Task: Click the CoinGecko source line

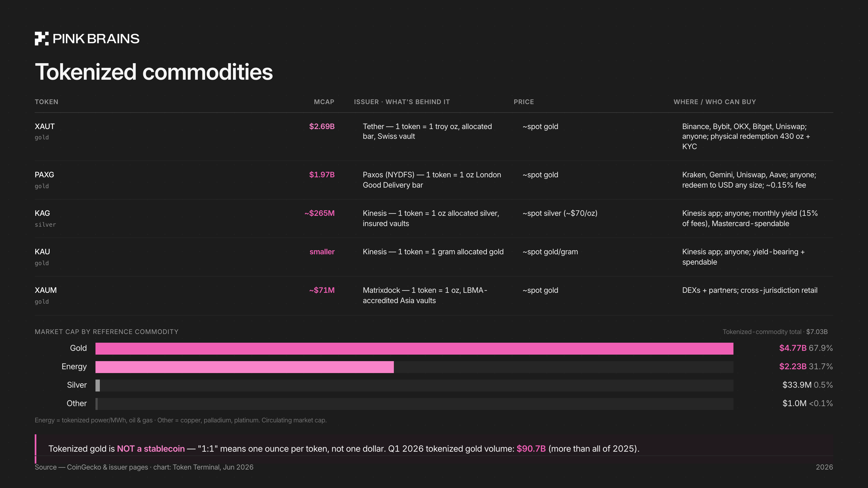Action: point(144,467)
